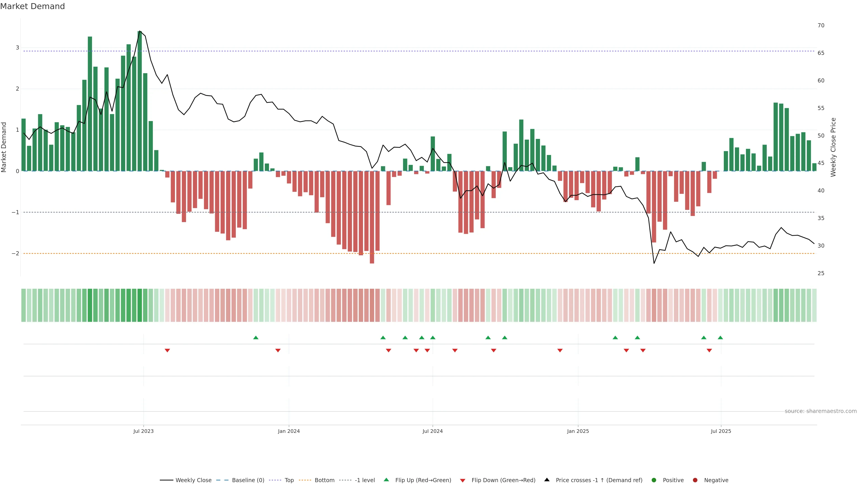Click Price crosses -1 black triangle icon
Screen dimensions: 868x488
pyautogui.click(x=547, y=480)
